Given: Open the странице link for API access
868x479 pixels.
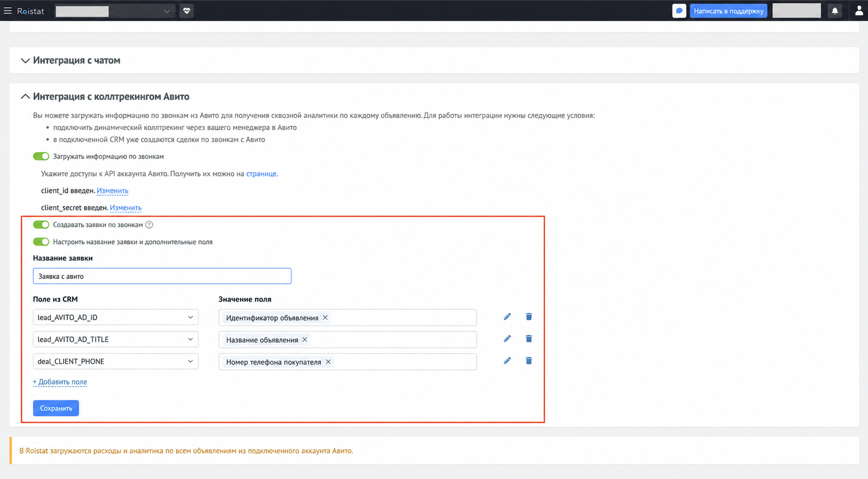Looking at the screenshot, I should tap(261, 174).
